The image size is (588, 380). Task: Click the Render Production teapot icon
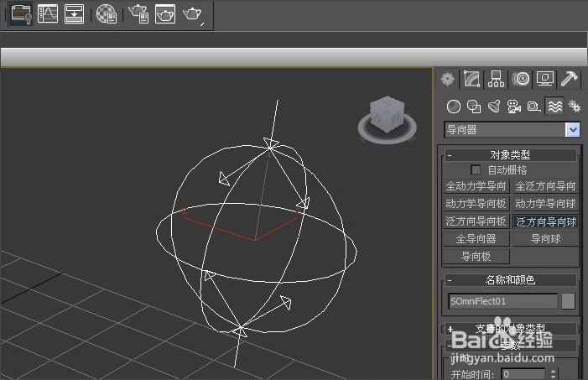[193, 14]
